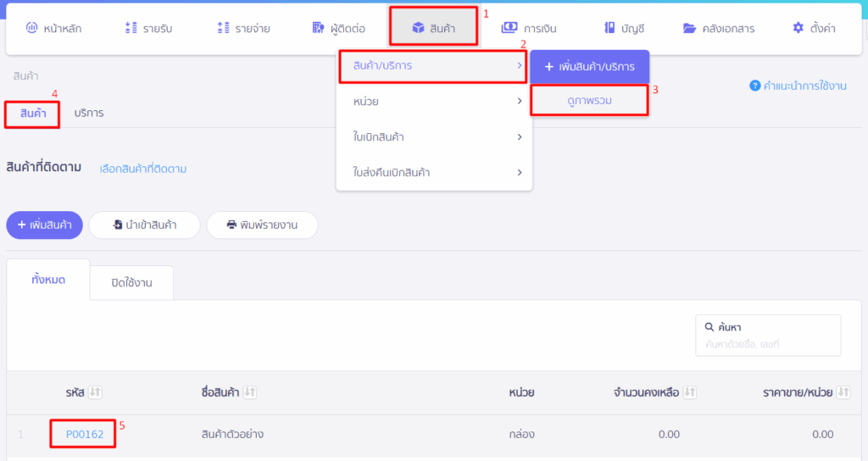This screenshot has height=461, width=868.
Task: Click the question mark help icon
Action: (754, 86)
